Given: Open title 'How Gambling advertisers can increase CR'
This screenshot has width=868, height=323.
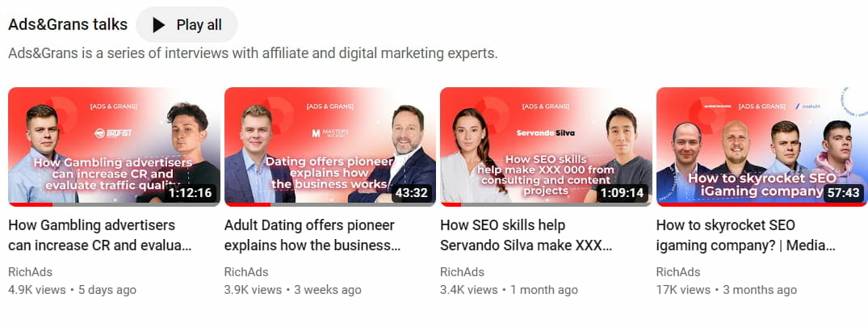Looking at the screenshot, I should coord(100,235).
